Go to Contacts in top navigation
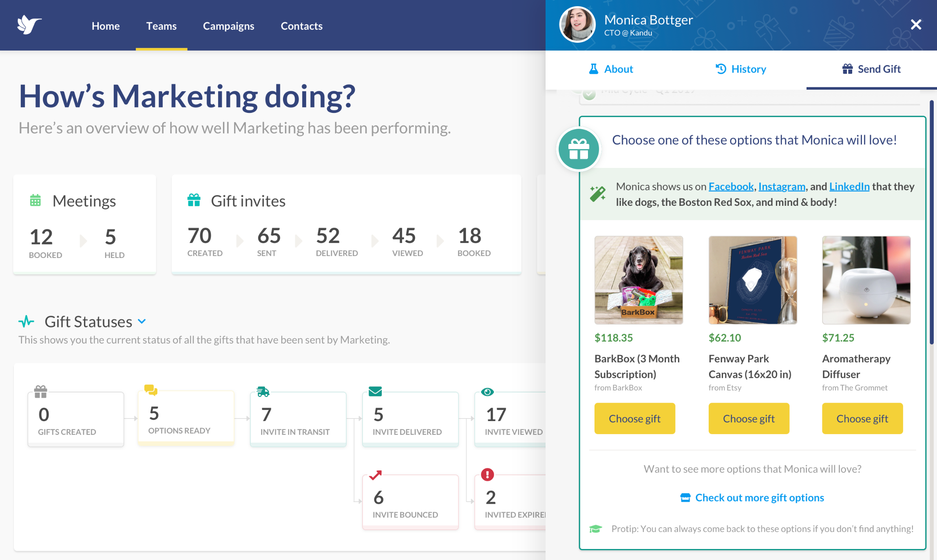This screenshot has height=560, width=937. tap(302, 26)
